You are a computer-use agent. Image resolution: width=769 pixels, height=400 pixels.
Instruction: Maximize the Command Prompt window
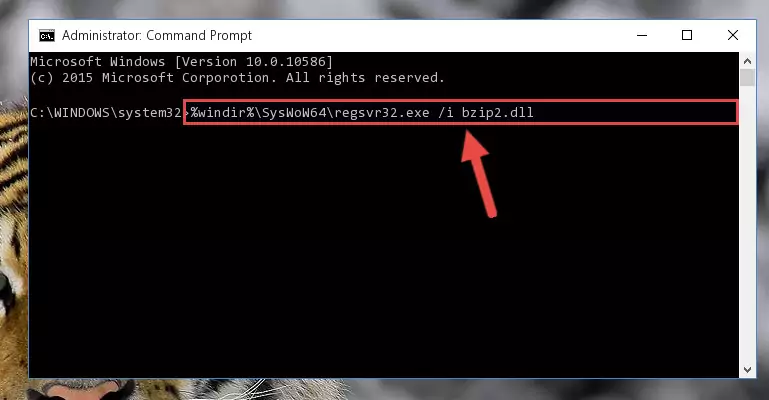(x=687, y=35)
